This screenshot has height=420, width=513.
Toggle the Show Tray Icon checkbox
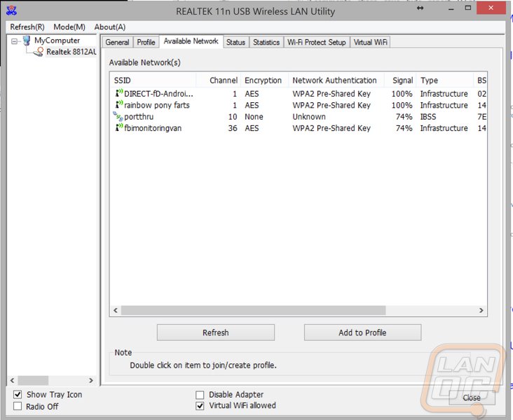(18, 395)
